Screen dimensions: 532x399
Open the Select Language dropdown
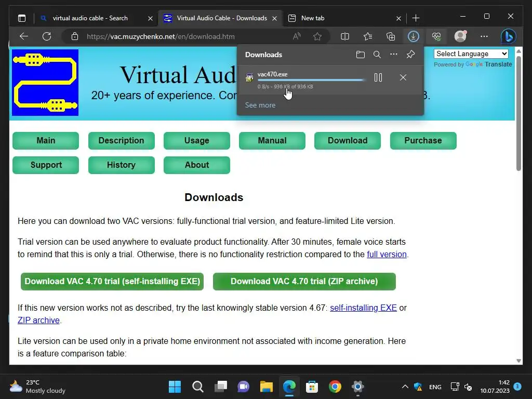pos(471,54)
